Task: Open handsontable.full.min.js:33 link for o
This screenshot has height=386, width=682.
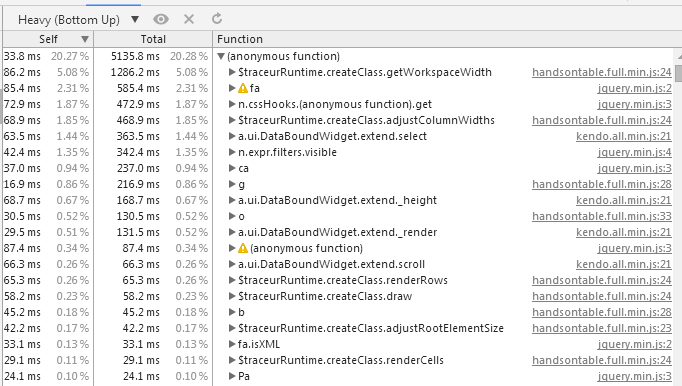Action: coord(602,216)
